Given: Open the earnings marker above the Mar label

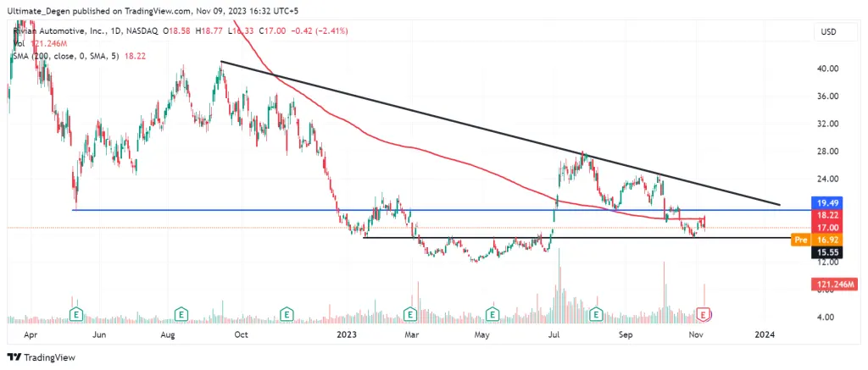Looking at the screenshot, I should click(410, 314).
